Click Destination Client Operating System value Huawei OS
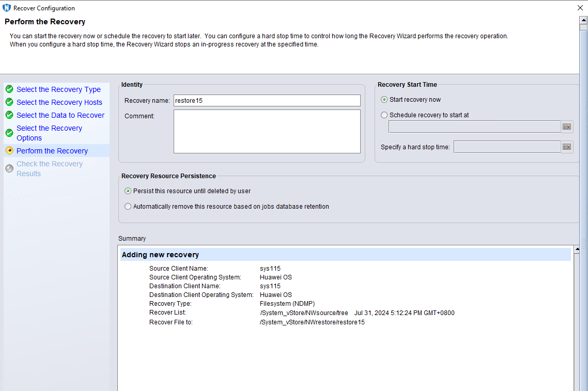The image size is (588, 391). pos(275,295)
